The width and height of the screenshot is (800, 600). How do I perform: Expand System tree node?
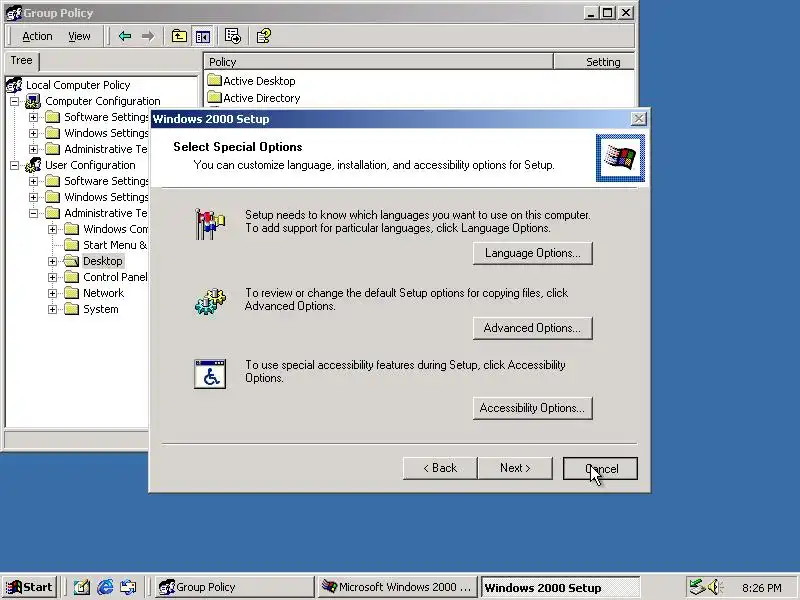click(x=53, y=309)
